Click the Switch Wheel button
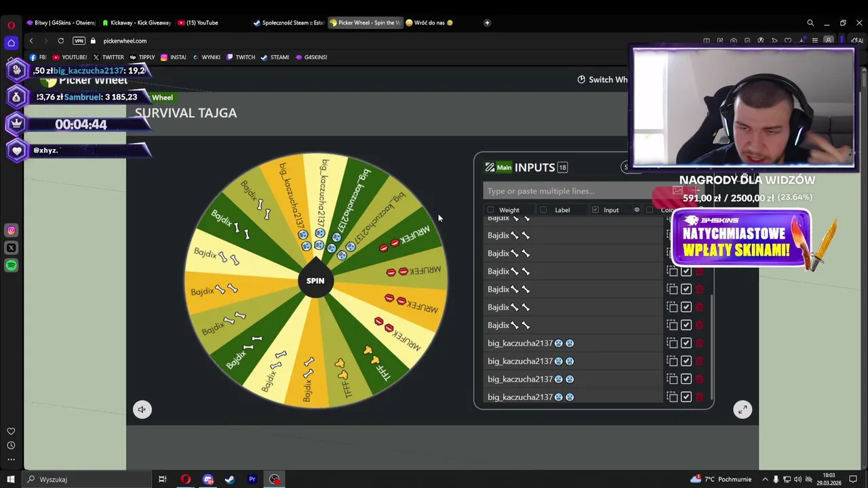 (603, 79)
